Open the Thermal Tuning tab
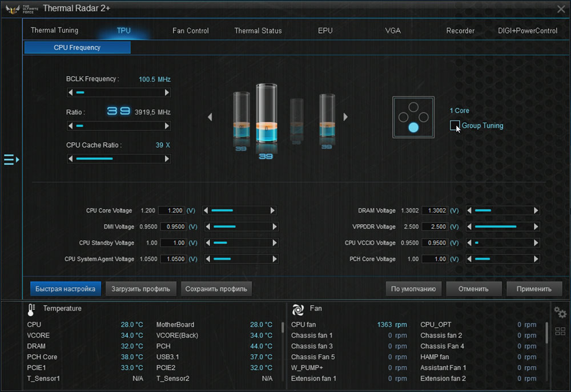Viewport: 571px width, 392px height. coord(55,30)
